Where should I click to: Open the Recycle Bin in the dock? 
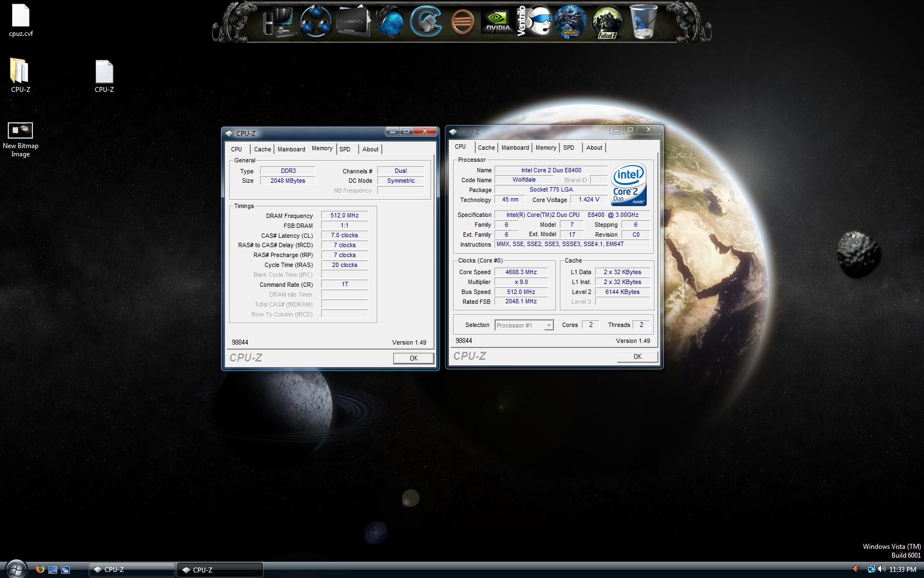[643, 22]
